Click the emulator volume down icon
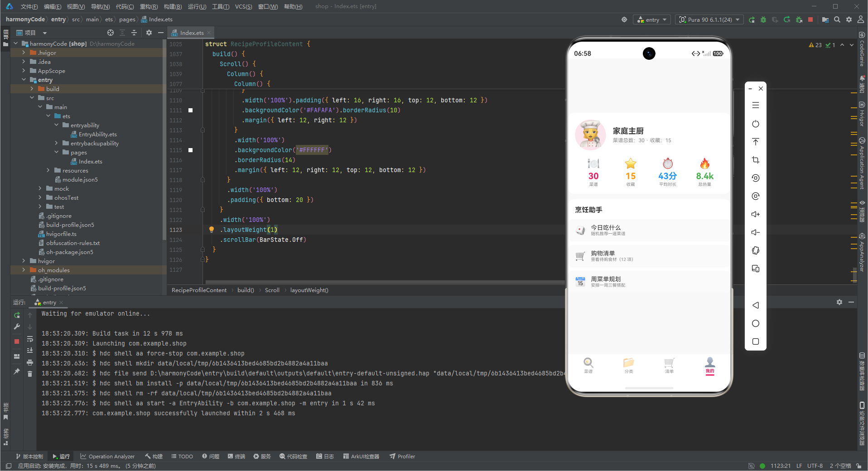The width and height of the screenshot is (868, 471). coord(756,232)
